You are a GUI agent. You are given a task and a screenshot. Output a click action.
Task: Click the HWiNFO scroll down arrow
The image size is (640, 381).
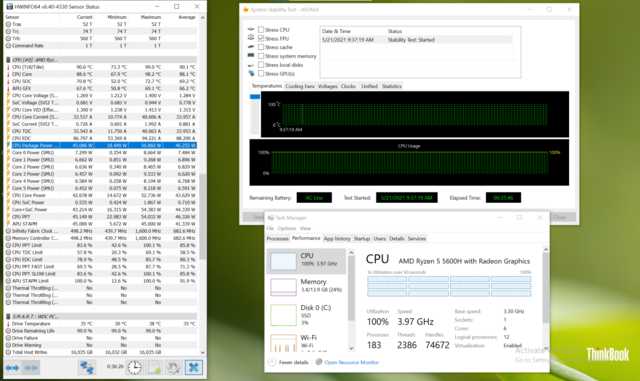202,353
